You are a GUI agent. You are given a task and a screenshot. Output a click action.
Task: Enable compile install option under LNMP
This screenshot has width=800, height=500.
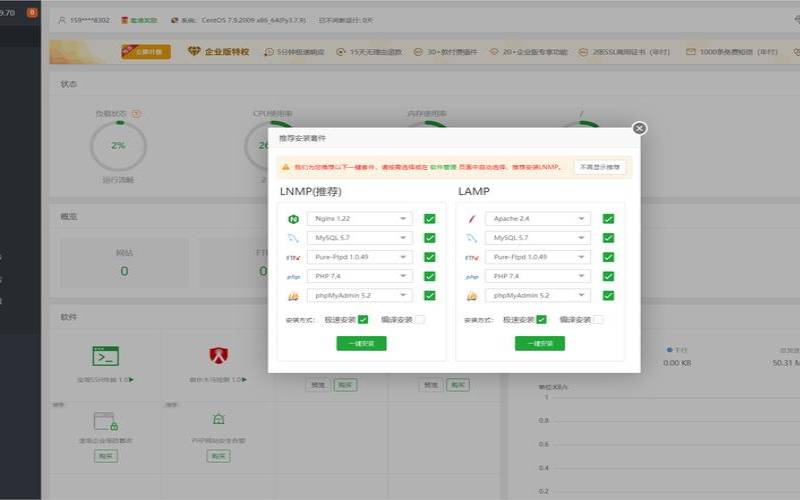tap(420, 320)
